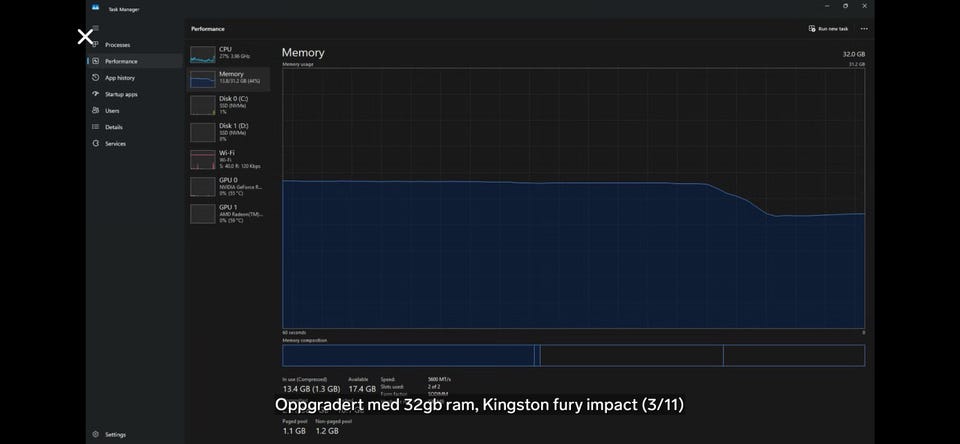Show Disk 1 (D:) performance

point(228,132)
